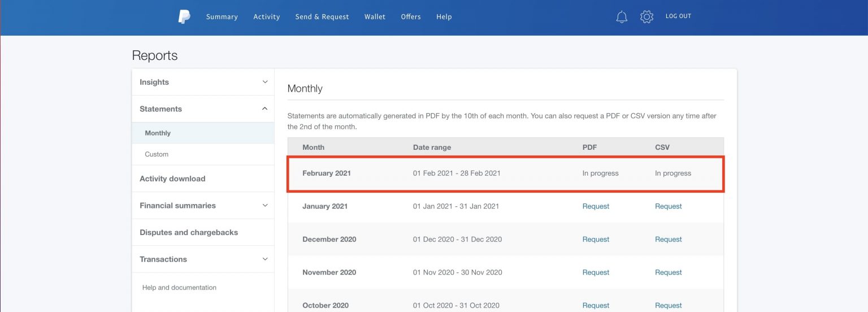Viewport: 868px width, 312px height.
Task: Request the January 2021 PDF statement
Action: click(x=596, y=206)
